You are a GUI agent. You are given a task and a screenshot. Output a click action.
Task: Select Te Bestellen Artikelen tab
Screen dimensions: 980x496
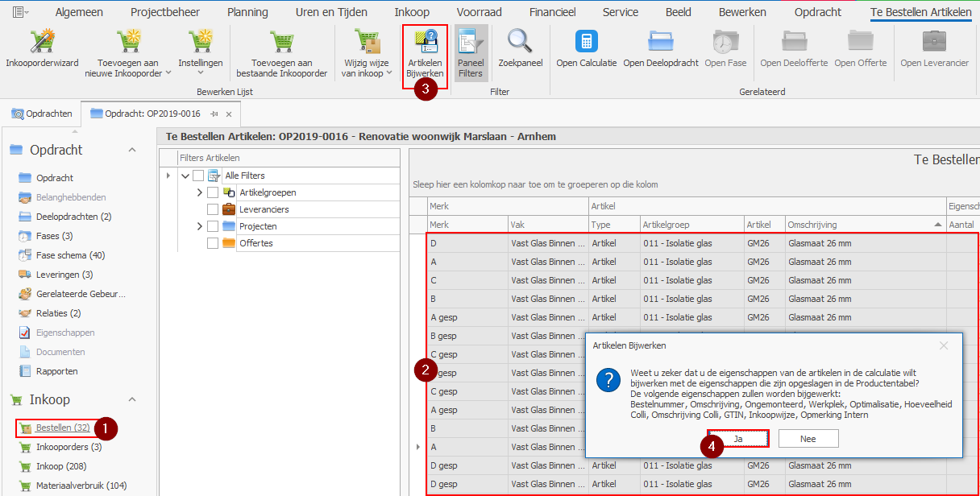point(921,12)
